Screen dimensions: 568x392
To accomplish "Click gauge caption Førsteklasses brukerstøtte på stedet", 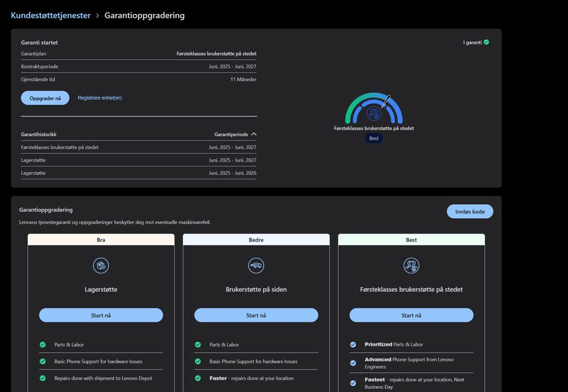I will click(x=374, y=128).
